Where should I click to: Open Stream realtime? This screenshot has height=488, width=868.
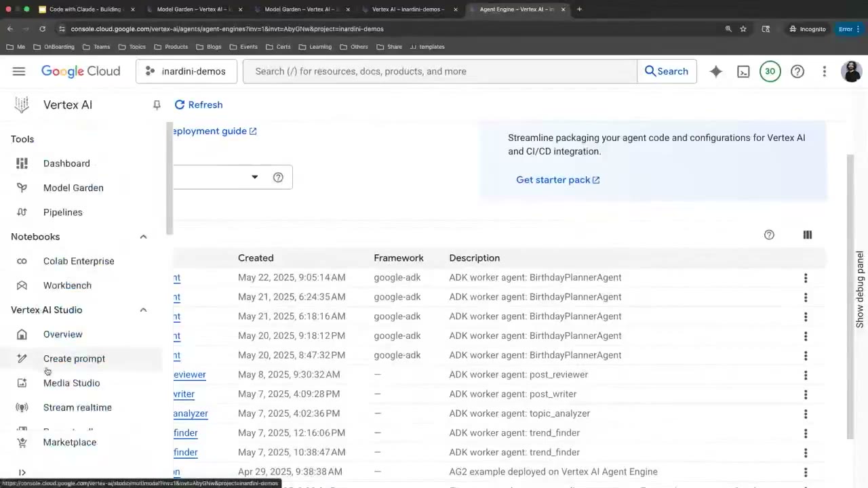click(77, 407)
